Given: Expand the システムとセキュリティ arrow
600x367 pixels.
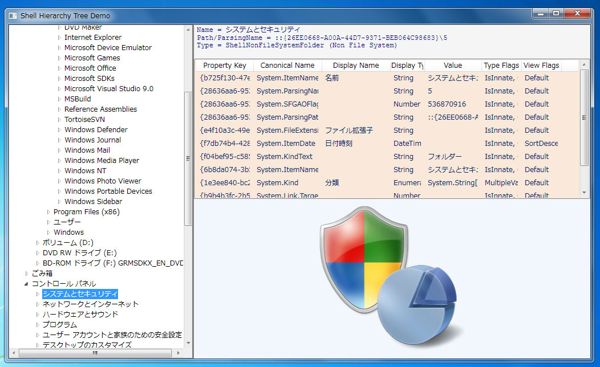Looking at the screenshot, I should [37, 294].
